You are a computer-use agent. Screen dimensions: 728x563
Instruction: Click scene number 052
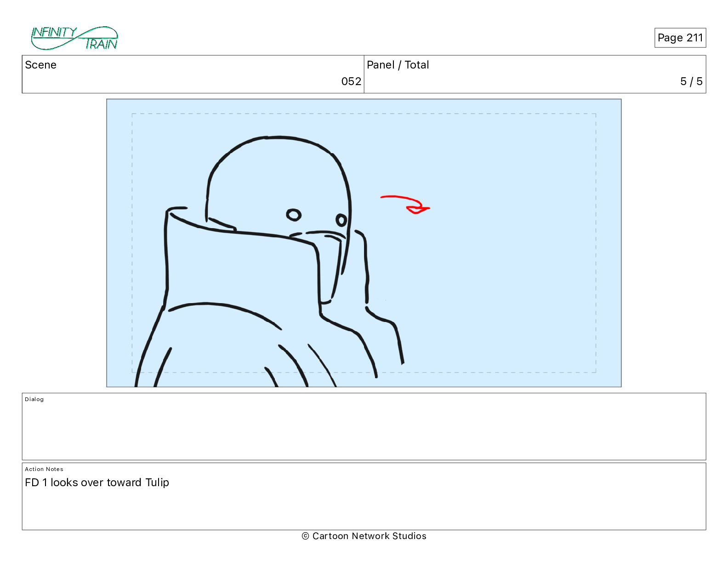point(351,81)
